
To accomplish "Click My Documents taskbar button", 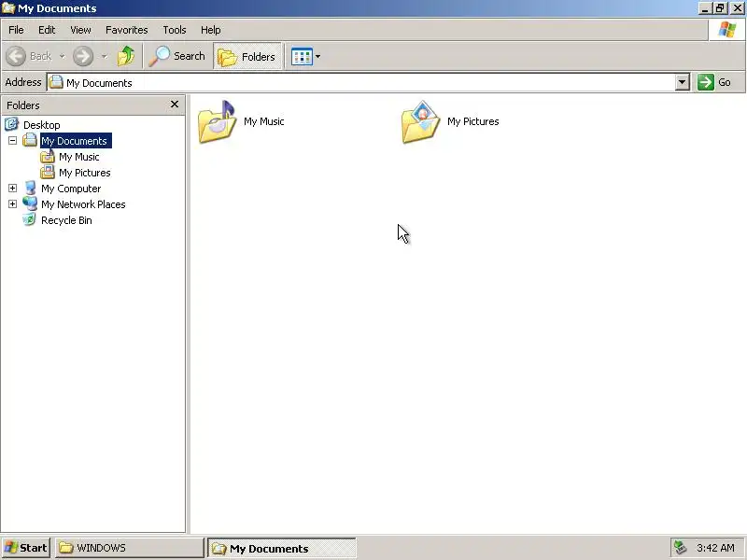I will (282, 548).
